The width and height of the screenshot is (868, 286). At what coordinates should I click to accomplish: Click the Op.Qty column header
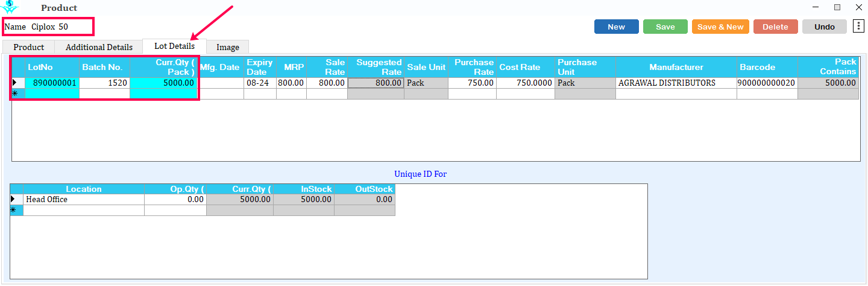pyautogui.click(x=175, y=189)
